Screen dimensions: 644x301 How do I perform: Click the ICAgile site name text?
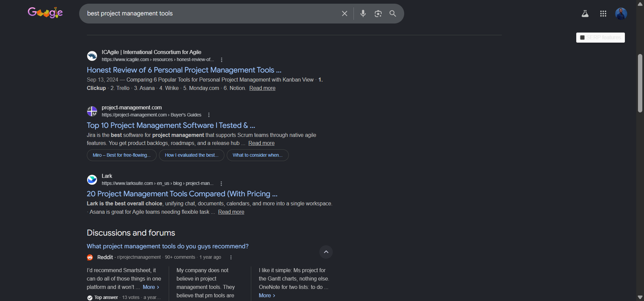coord(152,52)
